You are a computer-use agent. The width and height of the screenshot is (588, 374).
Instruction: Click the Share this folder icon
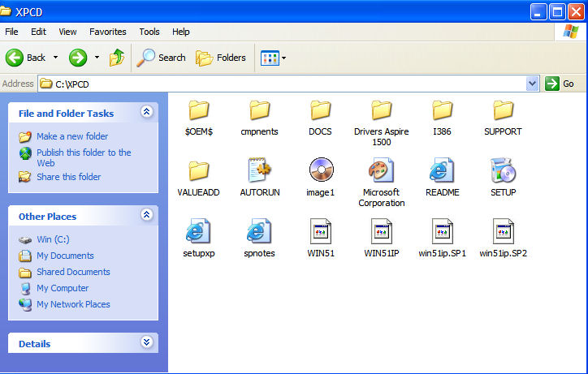(x=25, y=177)
